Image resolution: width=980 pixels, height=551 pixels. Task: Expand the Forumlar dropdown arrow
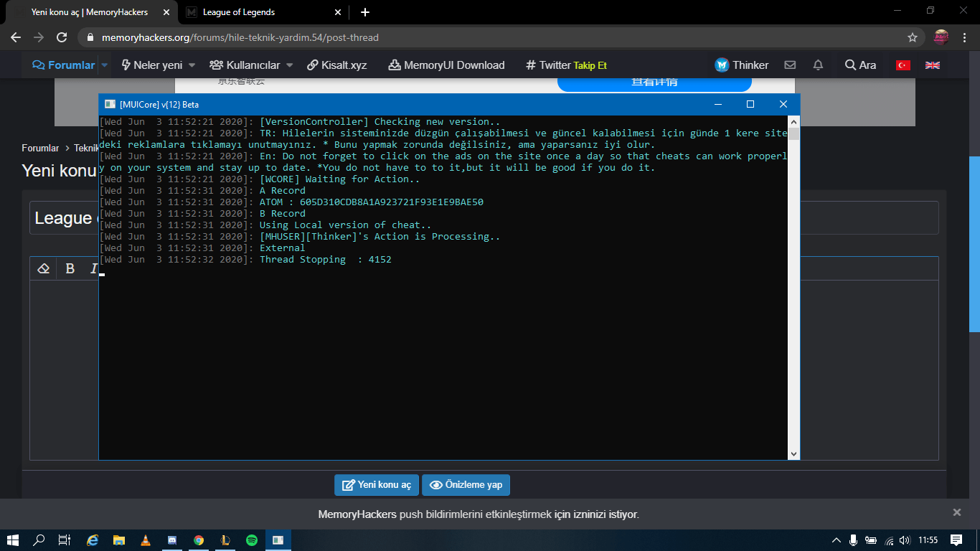pyautogui.click(x=104, y=65)
